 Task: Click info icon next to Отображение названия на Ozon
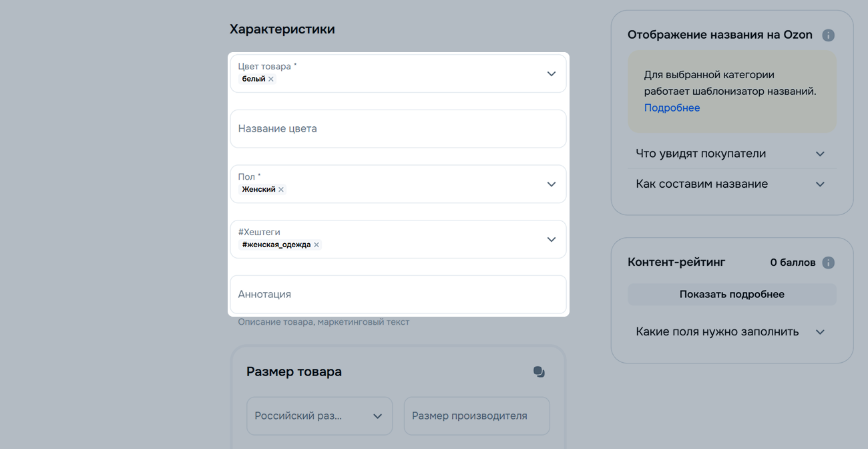tap(828, 35)
